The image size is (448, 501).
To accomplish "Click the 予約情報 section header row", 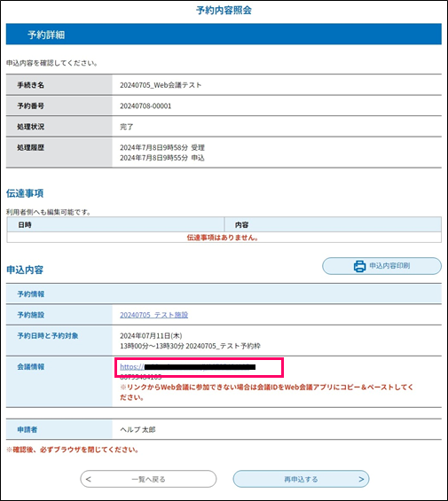I will point(224,294).
